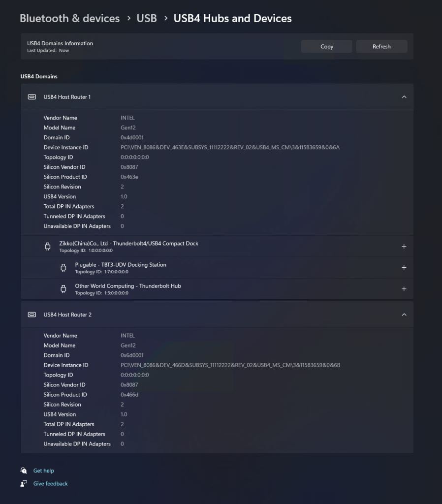The image size is (442, 504).
Task: Open the Get help link
Action: tap(44, 471)
